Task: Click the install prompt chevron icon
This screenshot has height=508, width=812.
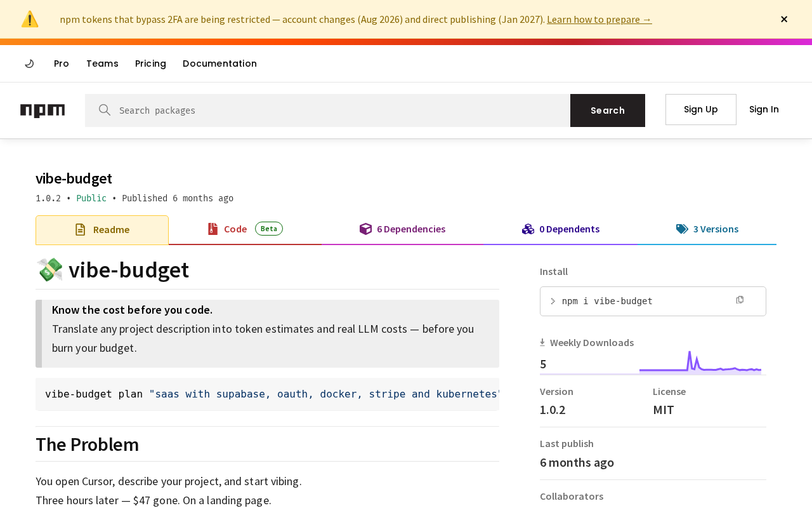Action: click(x=553, y=301)
